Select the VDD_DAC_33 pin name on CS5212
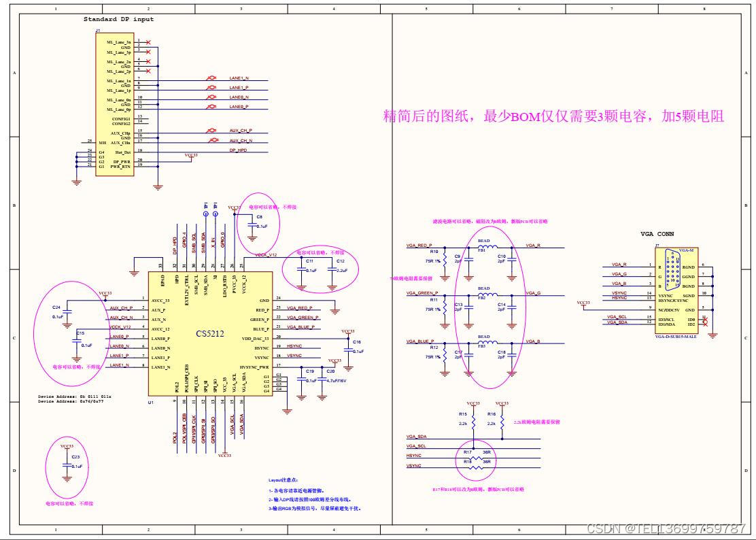 255,339
